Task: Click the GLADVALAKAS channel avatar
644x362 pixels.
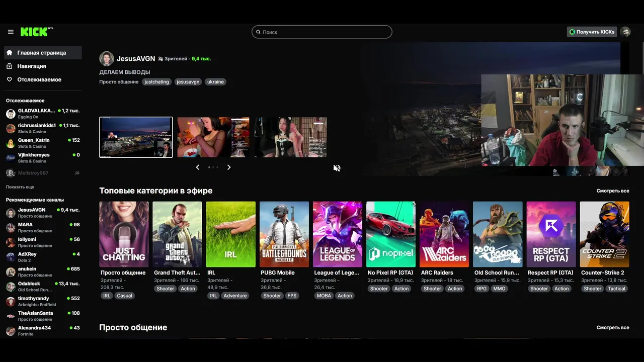Action: pos(11,114)
